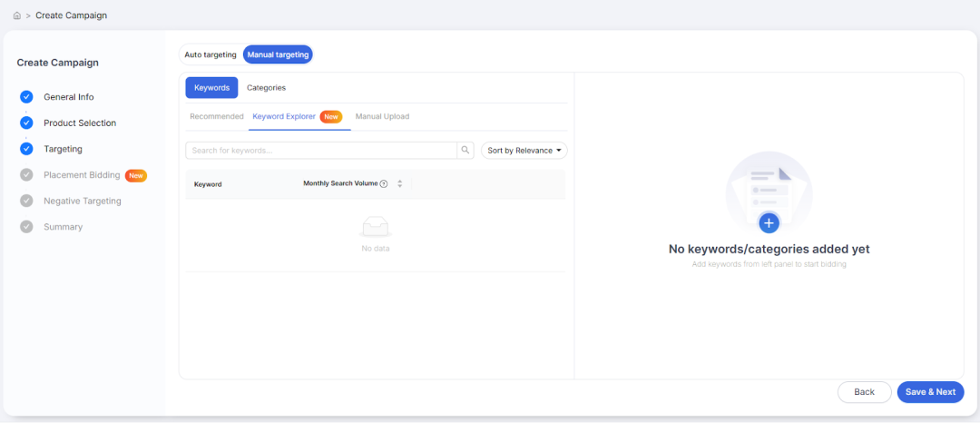The width and height of the screenshot is (980, 423).
Task: Click the home icon in breadcrumb
Action: pyautogui.click(x=17, y=15)
